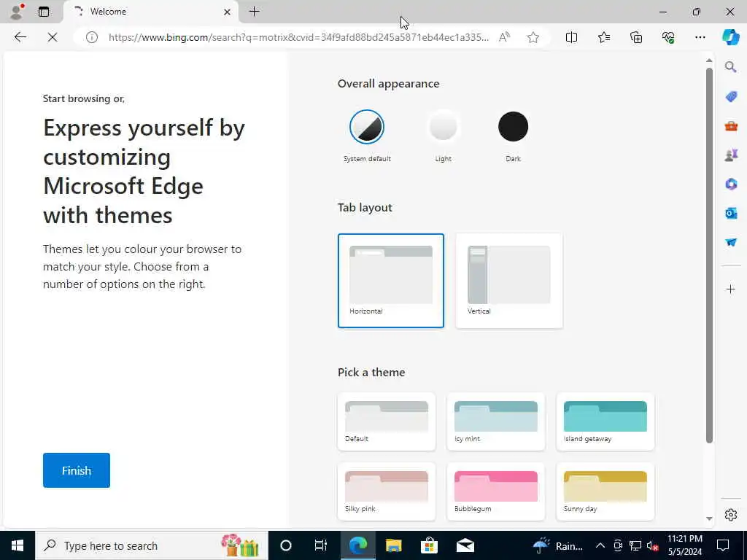Go back to the previous page

coord(20,37)
